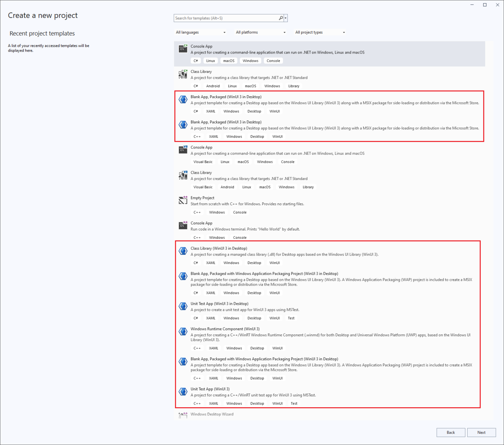This screenshot has height=445, width=504.
Task: Click the C# Console App template icon
Action: click(x=183, y=49)
